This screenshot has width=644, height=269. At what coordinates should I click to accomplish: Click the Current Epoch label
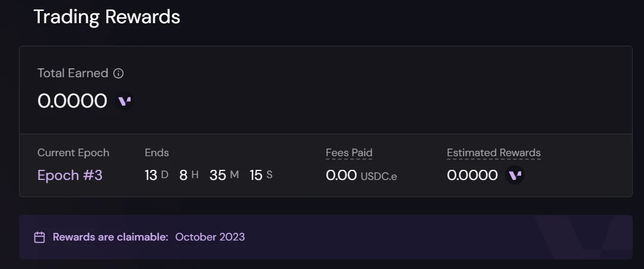73,153
